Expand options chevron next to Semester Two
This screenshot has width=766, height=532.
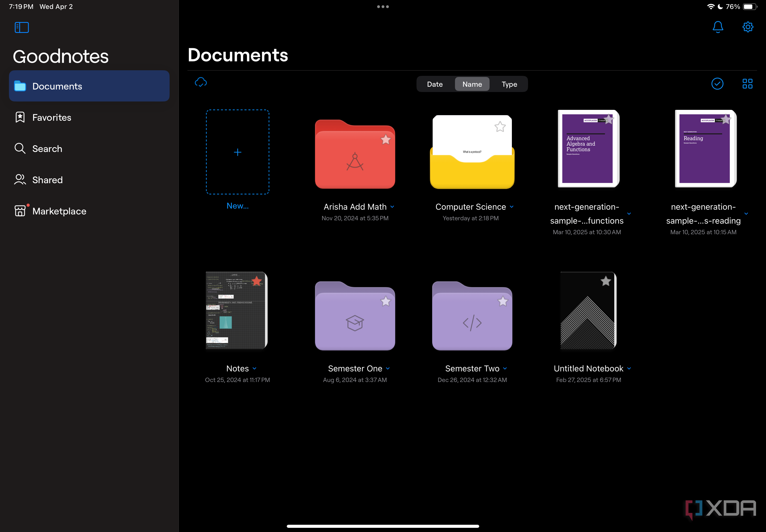click(505, 369)
